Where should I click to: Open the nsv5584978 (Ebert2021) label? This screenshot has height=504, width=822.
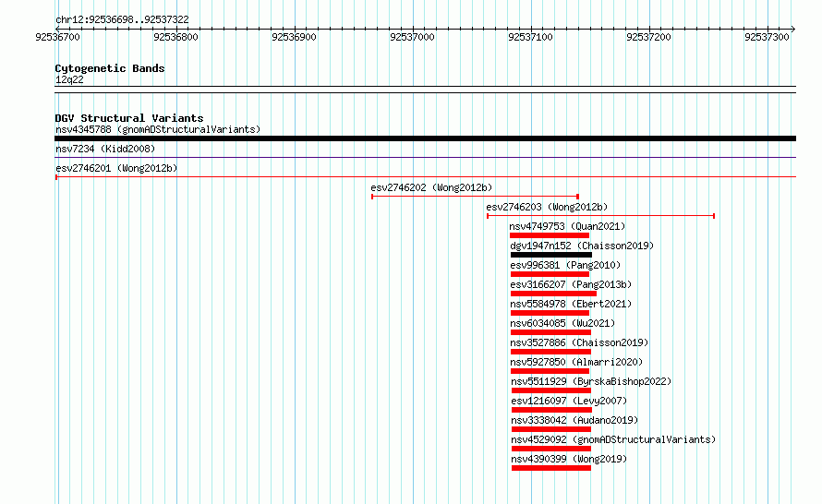[x=571, y=304]
